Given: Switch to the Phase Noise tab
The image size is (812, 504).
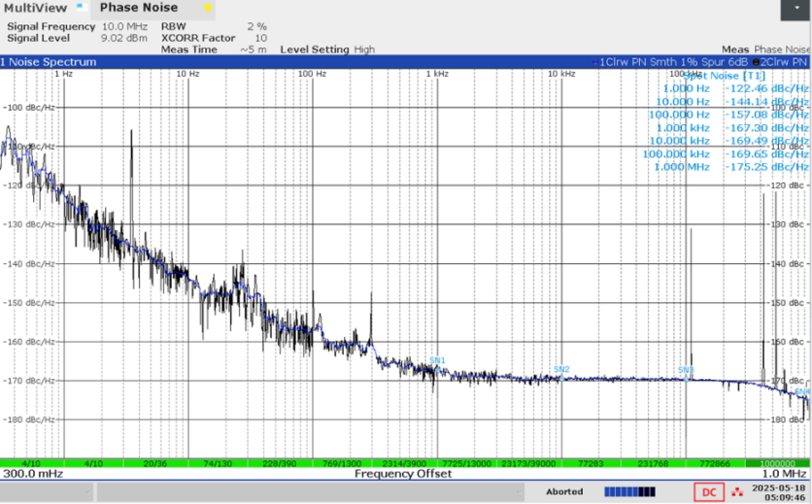Looking at the screenshot, I should pyautogui.click(x=139, y=8).
